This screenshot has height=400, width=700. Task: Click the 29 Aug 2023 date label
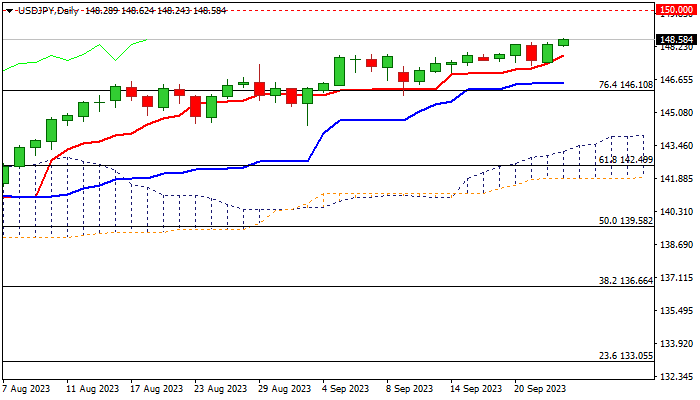[x=285, y=388]
